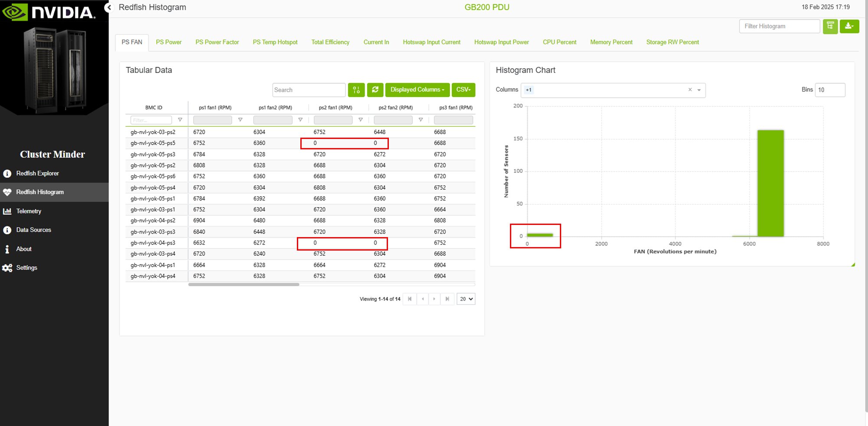This screenshot has height=426, width=868.
Task: Go to the next table page
Action: pos(434,299)
